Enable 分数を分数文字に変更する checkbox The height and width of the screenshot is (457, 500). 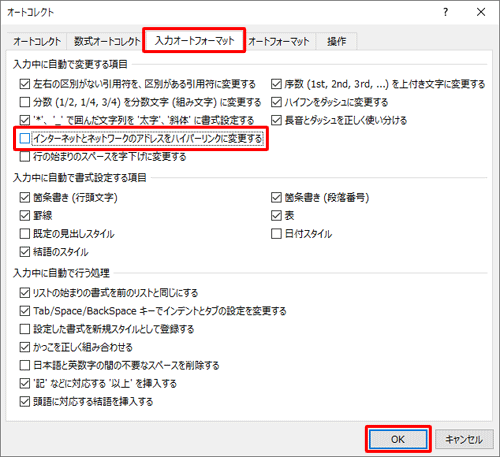click(x=25, y=102)
